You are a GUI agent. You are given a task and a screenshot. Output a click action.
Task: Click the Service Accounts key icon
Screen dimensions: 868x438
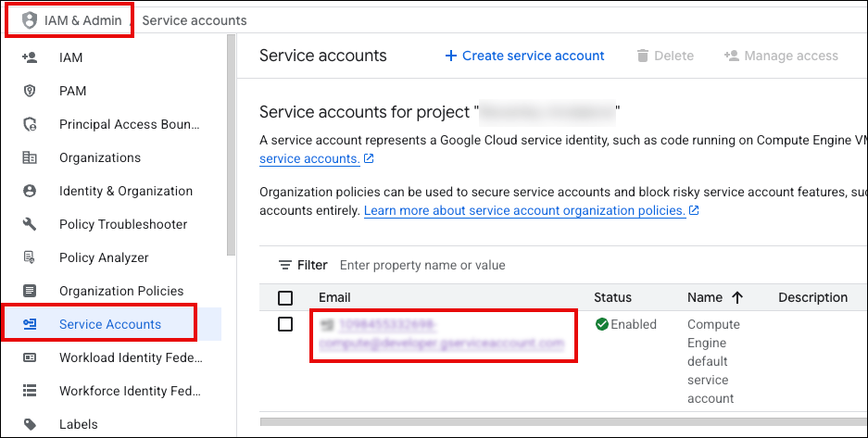tap(30, 324)
